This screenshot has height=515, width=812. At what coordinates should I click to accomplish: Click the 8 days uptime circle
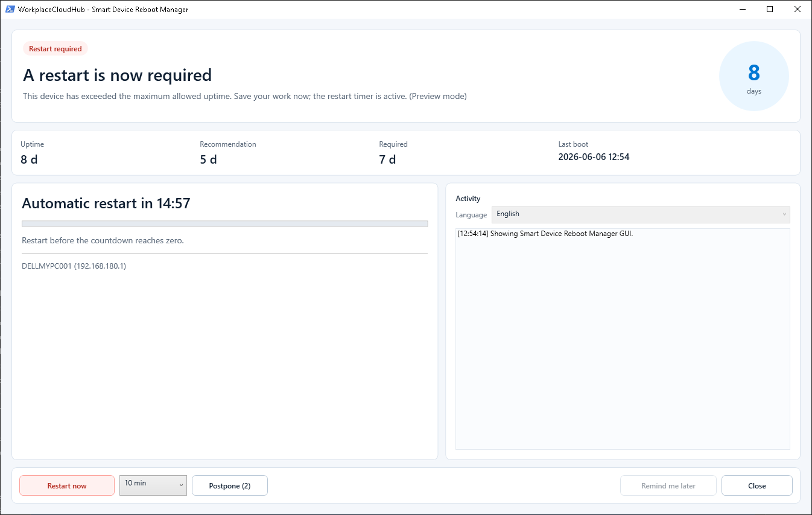(754, 76)
